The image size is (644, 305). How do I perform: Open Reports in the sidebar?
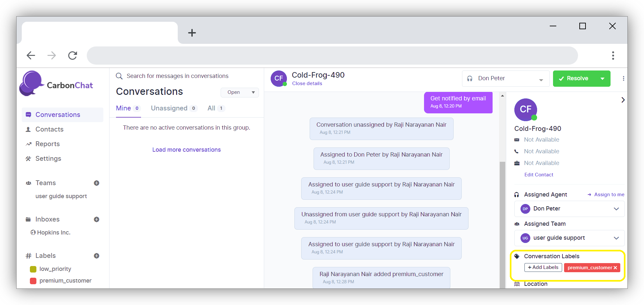pyautogui.click(x=47, y=144)
